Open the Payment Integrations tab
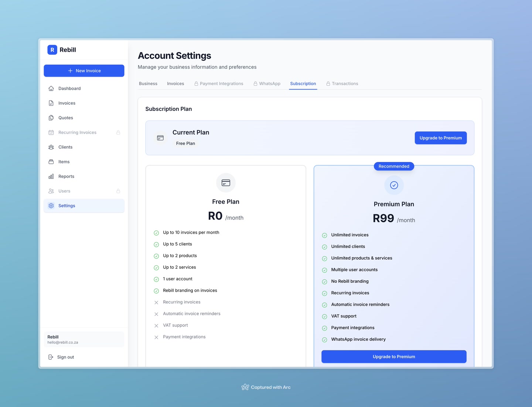Screen dimensions: 532x407 [219, 84]
